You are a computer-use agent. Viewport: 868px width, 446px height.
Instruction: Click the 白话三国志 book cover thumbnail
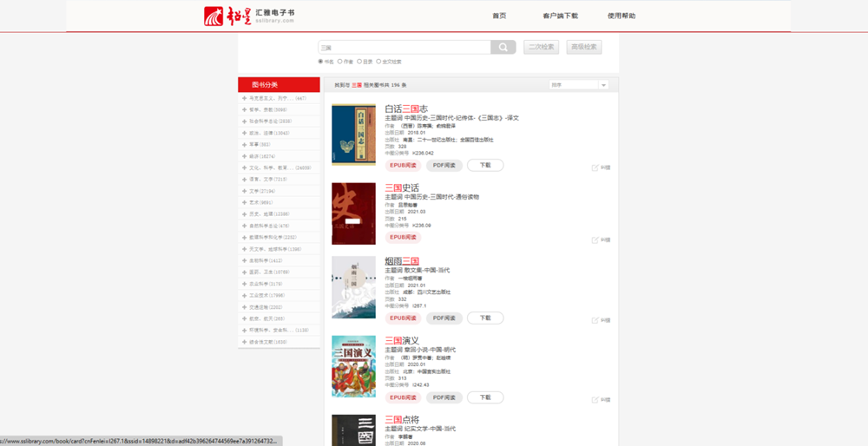354,134
